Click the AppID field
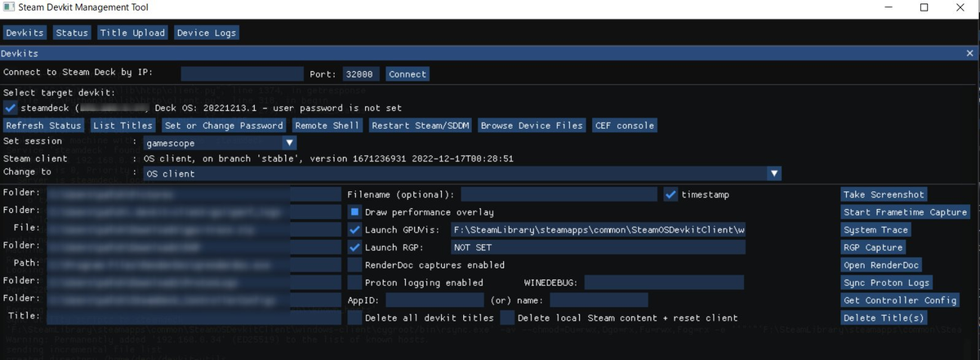This screenshot has height=360, width=980. click(x=434, y=300)
